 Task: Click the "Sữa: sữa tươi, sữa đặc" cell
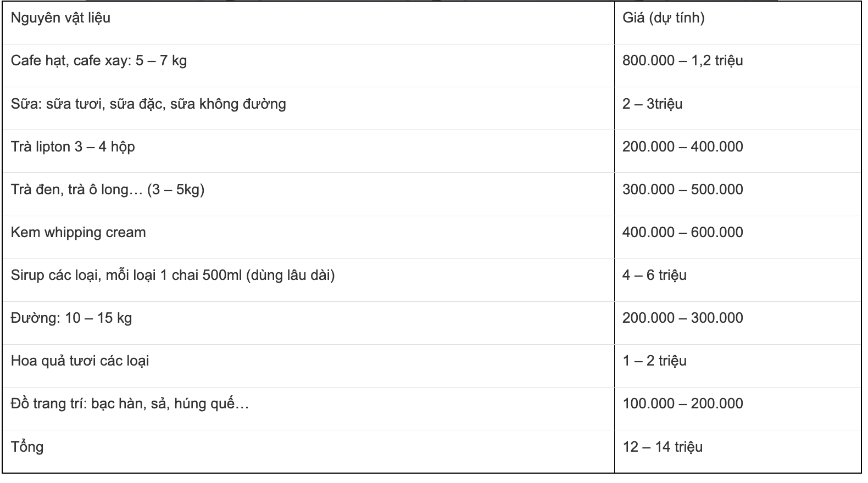coord(148,104)
